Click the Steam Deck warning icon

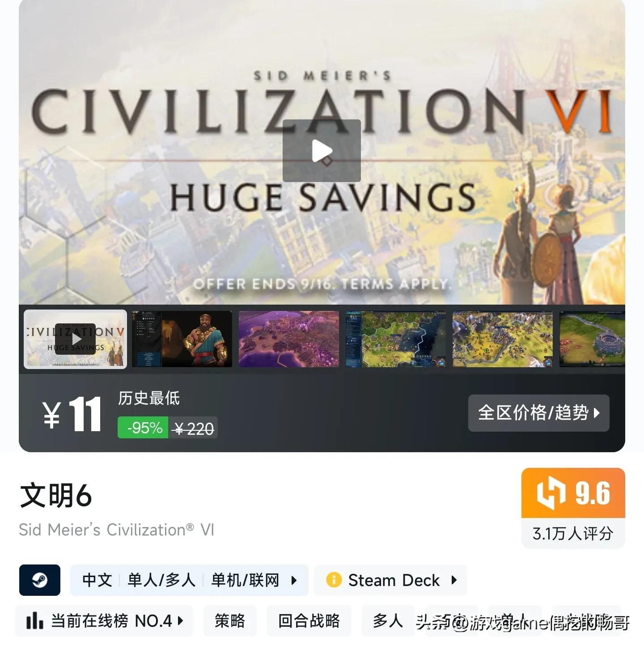tap(334, 580)
